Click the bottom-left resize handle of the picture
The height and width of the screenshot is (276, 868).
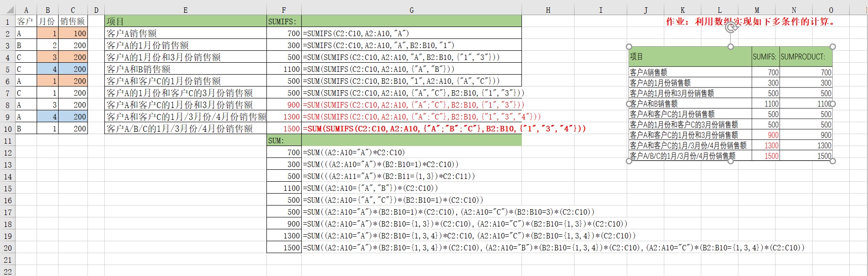click(629, 161)
